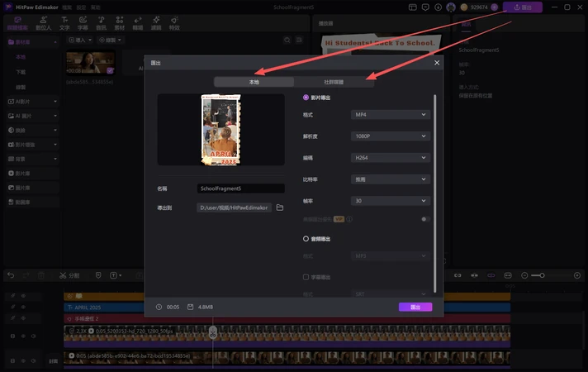Click the undo arrow in timeline toolbar
588x372 pixels.
pyautogui.click(x=11, y=275)
